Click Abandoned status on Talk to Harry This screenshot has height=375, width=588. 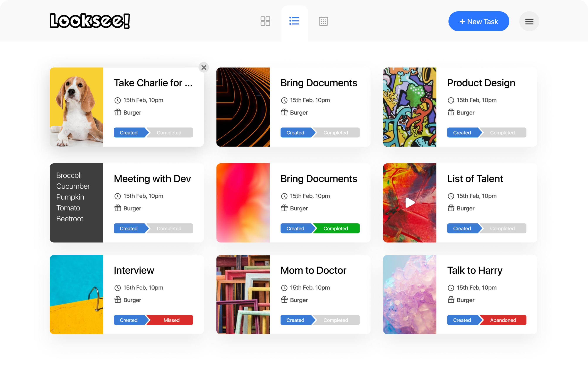point(503,320)
